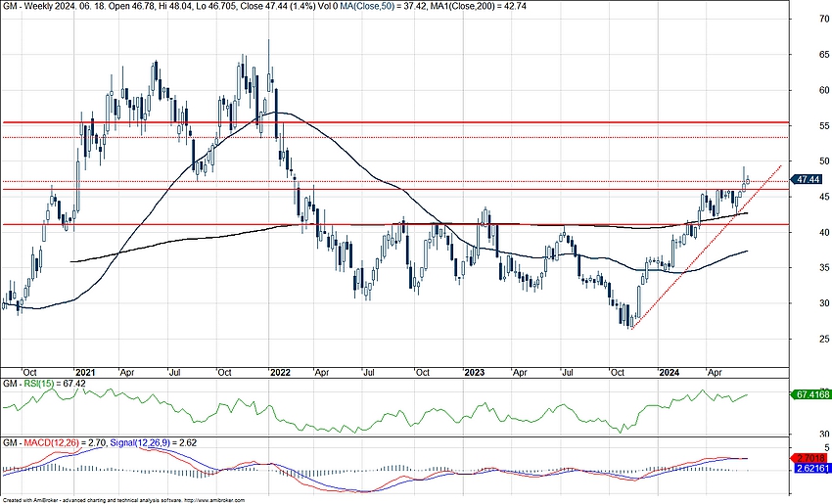Click the 30 level on RSI axis

[824, 434]
